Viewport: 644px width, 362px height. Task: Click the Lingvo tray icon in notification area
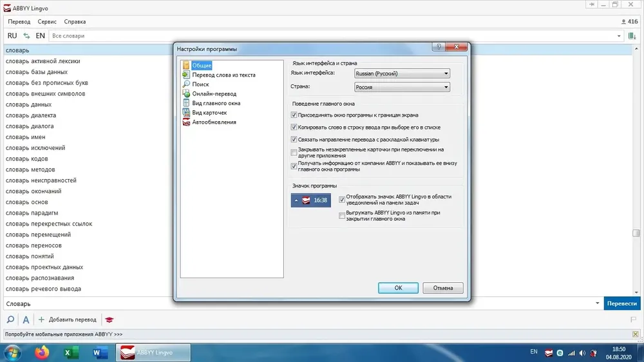point(549,352)
